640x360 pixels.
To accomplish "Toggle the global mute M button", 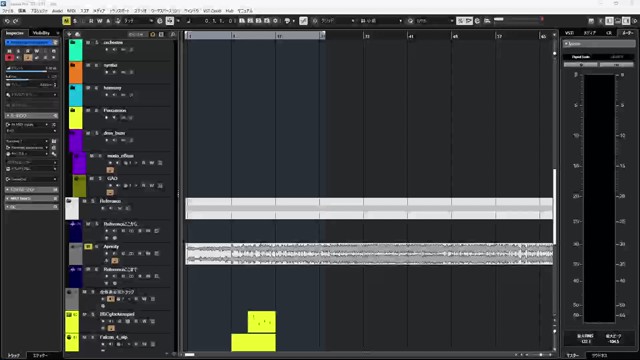I will (x=66, y=21).
